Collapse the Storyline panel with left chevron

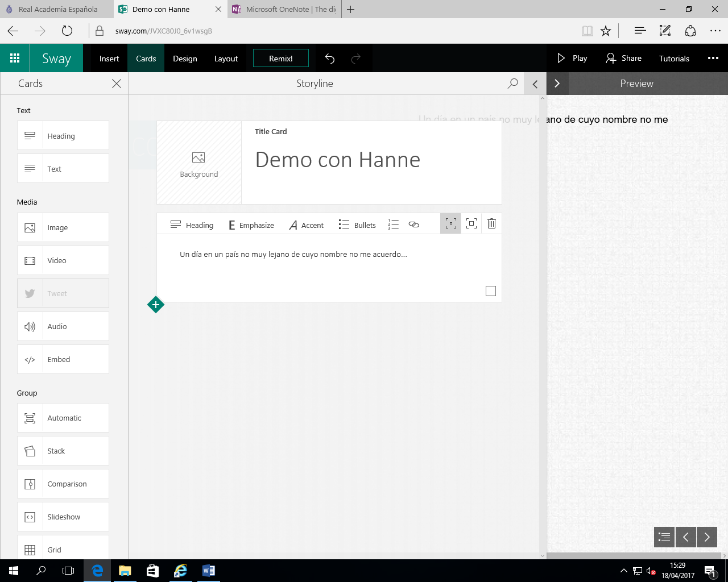pos(535,84)
